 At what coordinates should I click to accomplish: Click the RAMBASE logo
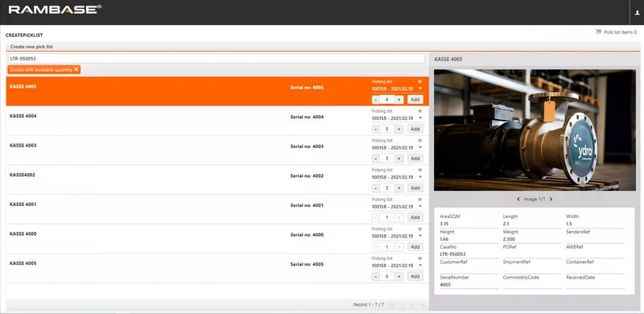pyautogui.click(x=55, y=10)
